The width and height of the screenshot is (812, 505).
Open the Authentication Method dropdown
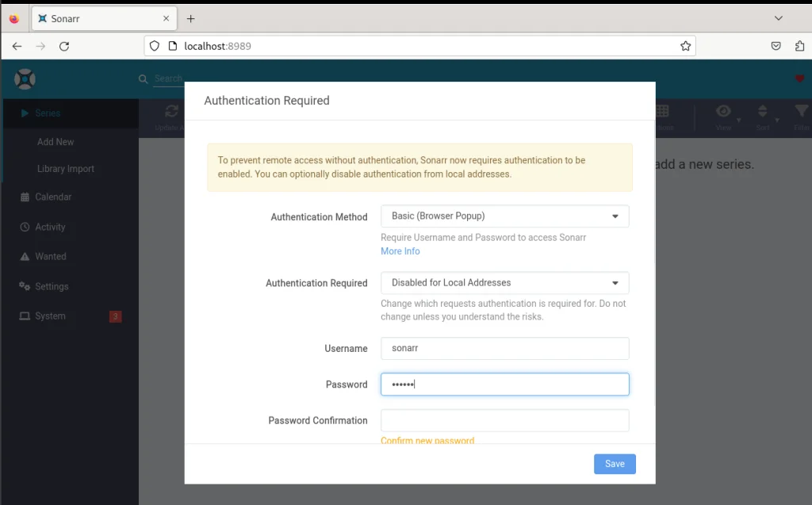point(504,216)
